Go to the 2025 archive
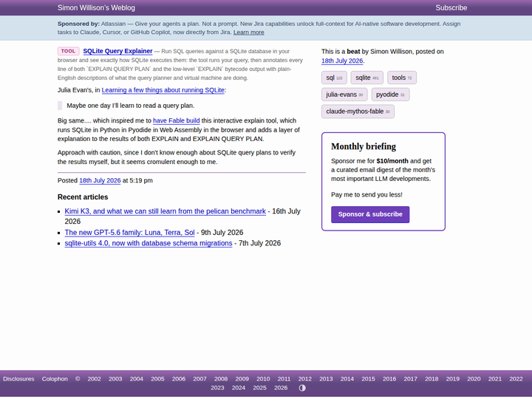The width and height of the screenshot is (532, 399). (x=259, y=388)
